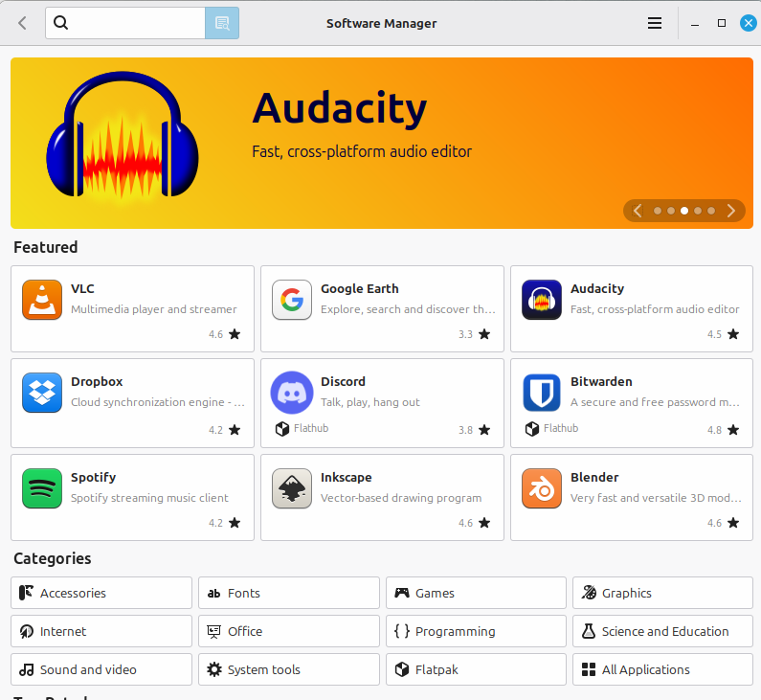This screenshot has height=700, width=761.
Task: Click "Spotify streaming music client" text
Action: coord(149,498)
